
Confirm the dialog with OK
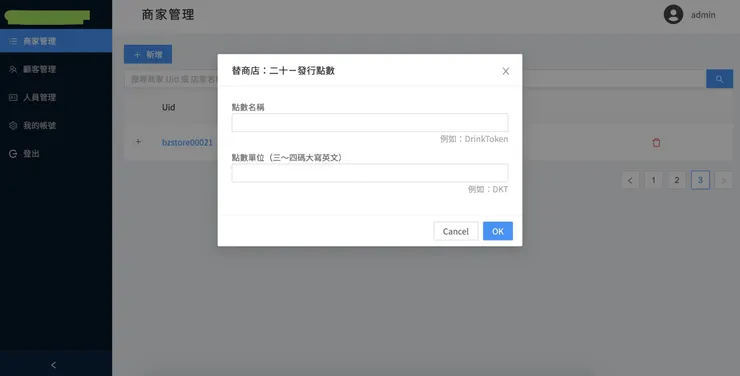pos(497,231)
